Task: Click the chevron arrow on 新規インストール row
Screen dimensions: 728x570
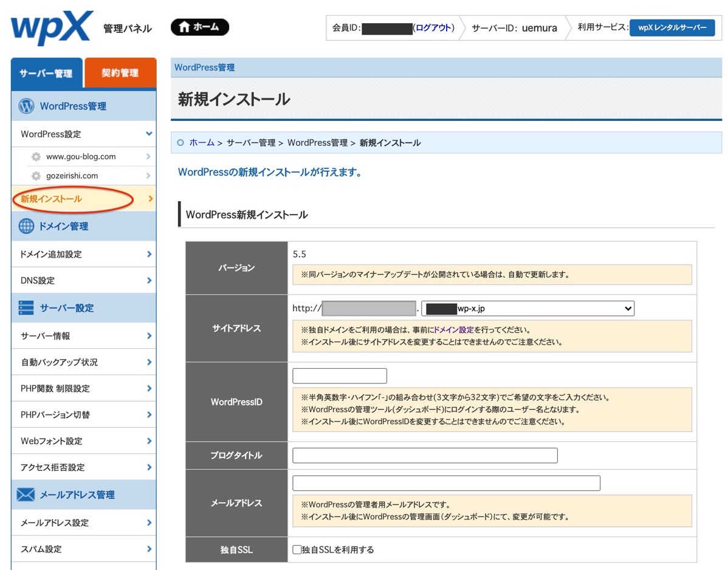Action: tap(150, 199)
